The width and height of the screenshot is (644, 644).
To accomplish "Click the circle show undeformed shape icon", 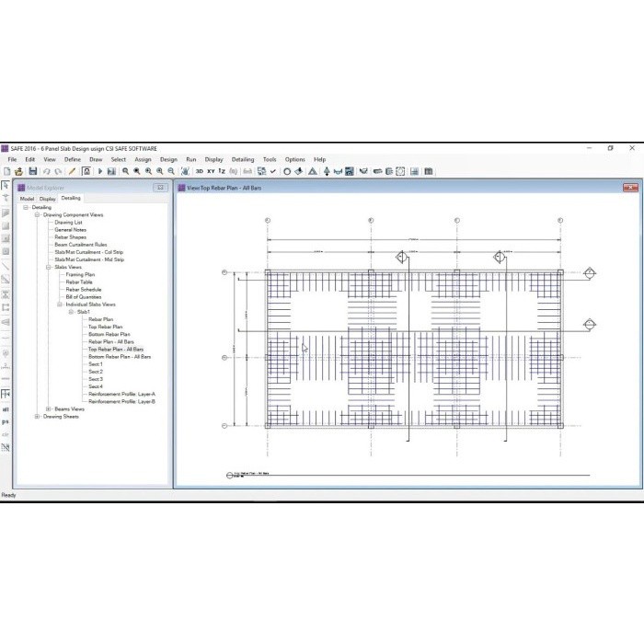I will coord(287,172).
